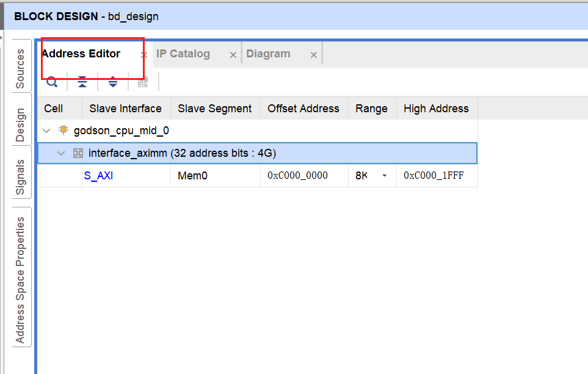Viewport: 588px width, 374px height.
Task: Close the Diagram tab
Action: (x=314, y=55)
